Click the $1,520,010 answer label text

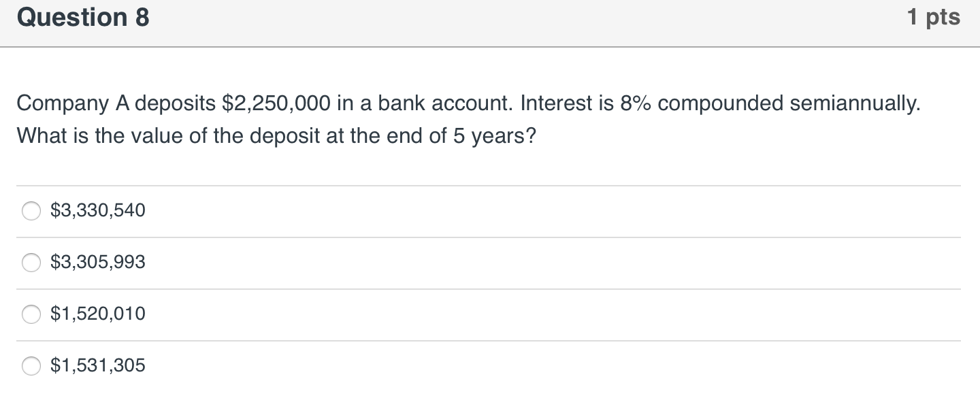(x=98, y=314)
